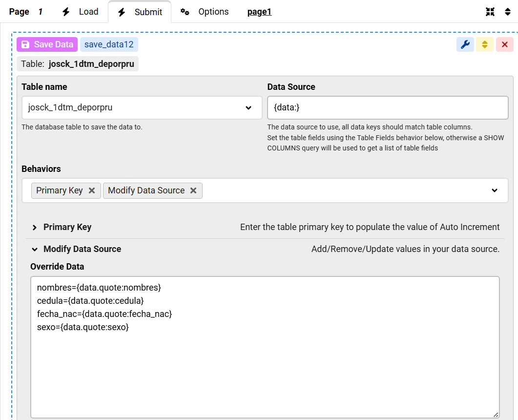The image size is (518, 420).
Task: Switch to the Options tab
Action: point(205,12)
